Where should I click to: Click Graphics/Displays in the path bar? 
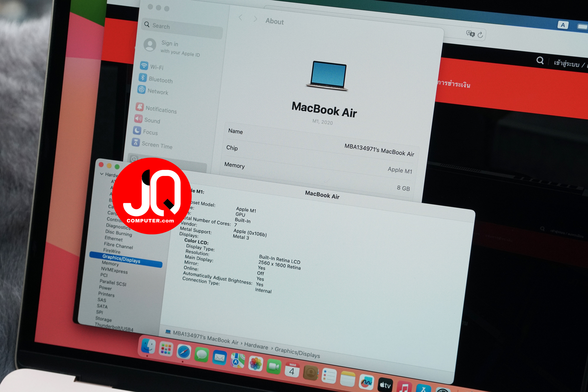pos(297,352)
